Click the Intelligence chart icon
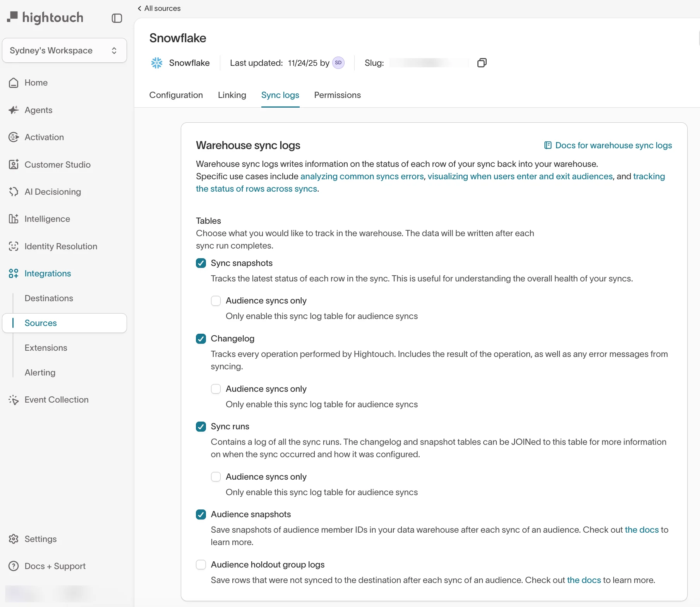 click(14, 219)
